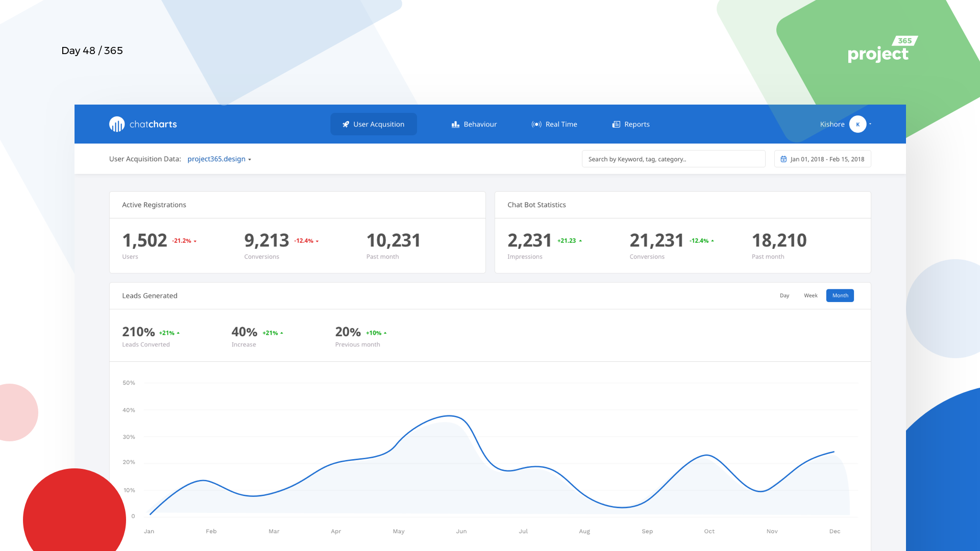The width and height of the screenshot is (980, 551).
Task: Click the +10% Previous month change indicator
Action: pyautogui.click(x=376, y=333)
